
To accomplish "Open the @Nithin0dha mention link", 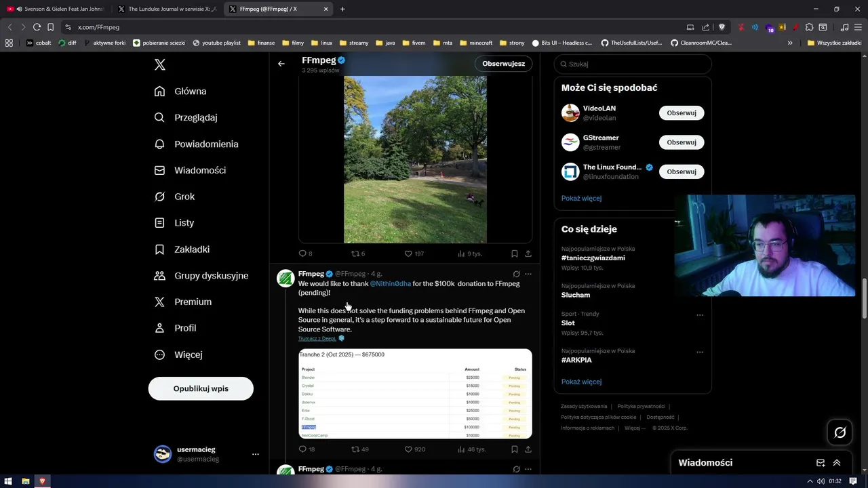I will coord(391,284).
